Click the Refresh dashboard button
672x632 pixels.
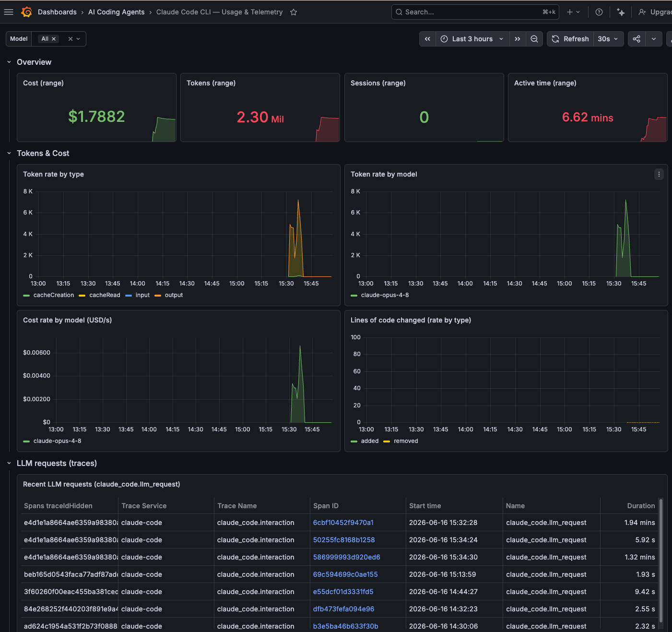(570, 39)
